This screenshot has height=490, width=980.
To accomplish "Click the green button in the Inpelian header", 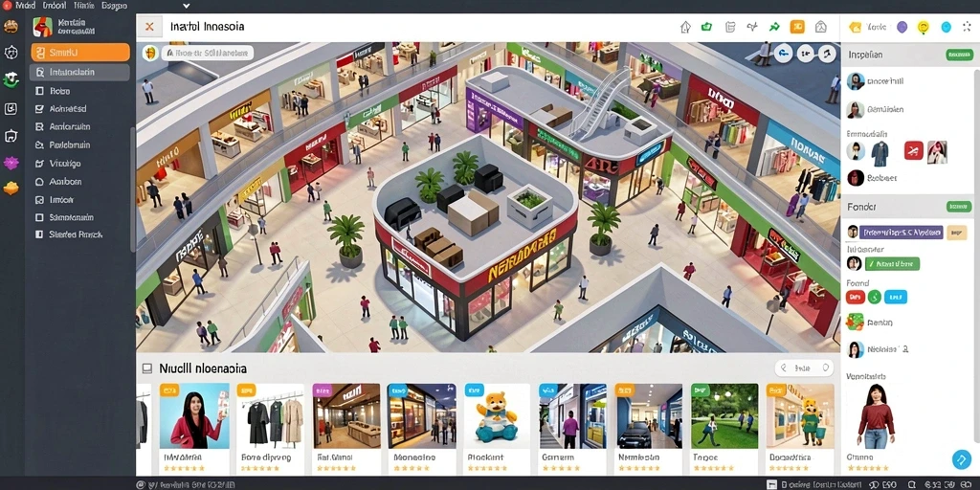I will tap(959, 55).
